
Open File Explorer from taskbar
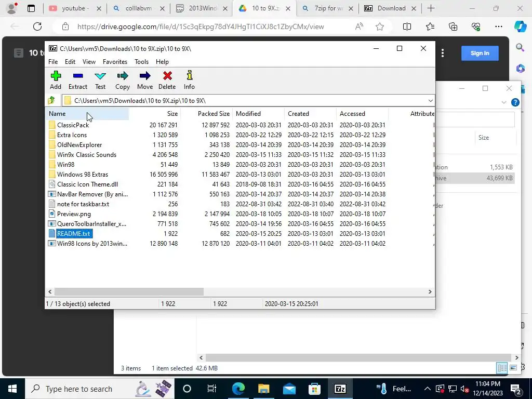[263, 389]
